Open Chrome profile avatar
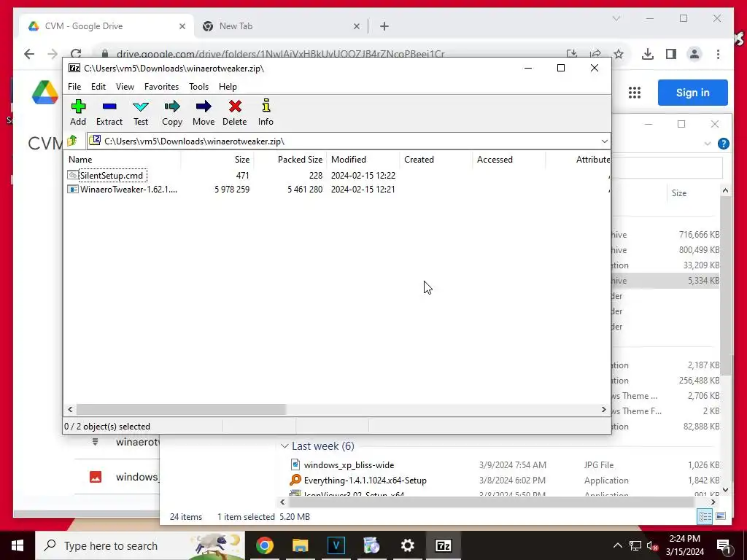 [x=694, y=54]
